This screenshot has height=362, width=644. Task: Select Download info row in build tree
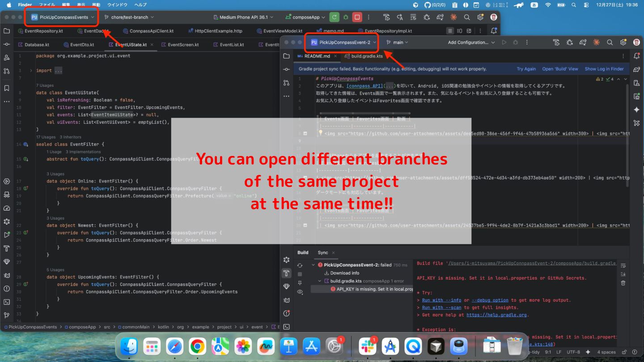(341, 273)
